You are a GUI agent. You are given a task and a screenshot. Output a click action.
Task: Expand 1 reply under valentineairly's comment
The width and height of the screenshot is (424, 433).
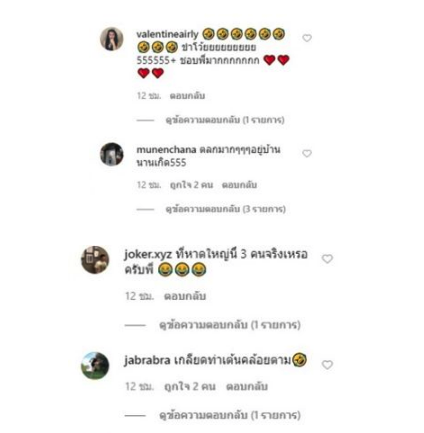click(x=225, y=120)
